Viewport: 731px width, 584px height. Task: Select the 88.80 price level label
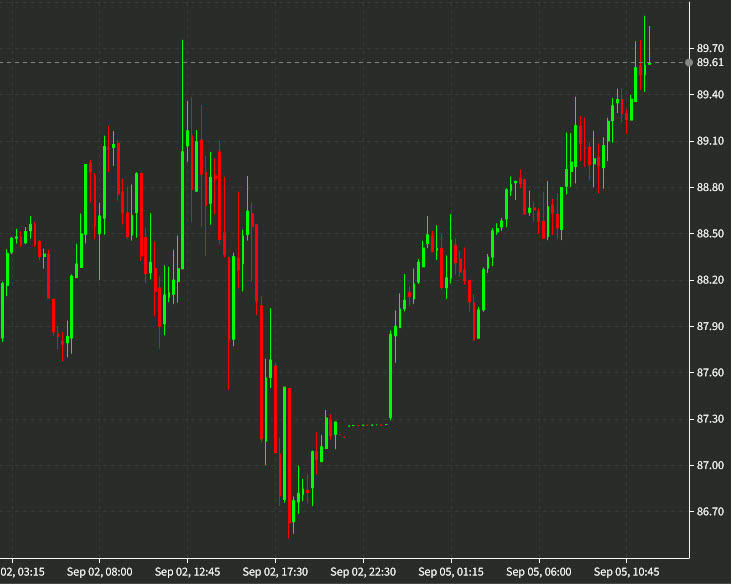pyautogui.click(x=710, y=188)
